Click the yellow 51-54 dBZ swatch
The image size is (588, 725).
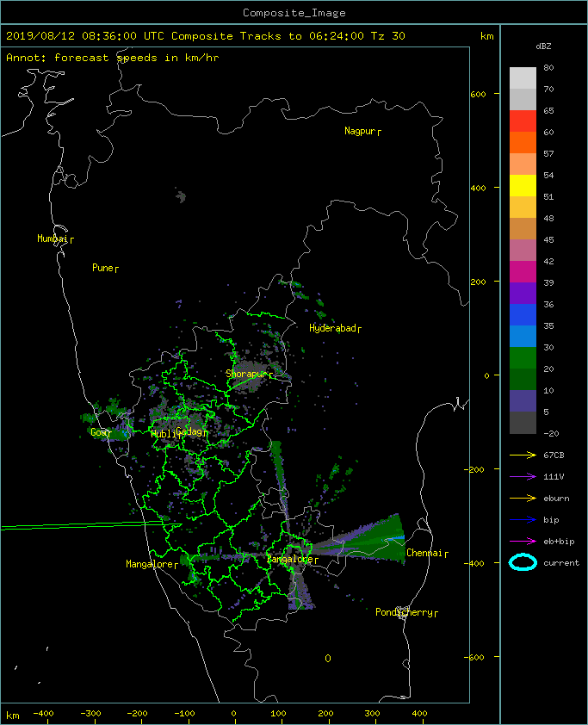(x=523, y=185)
